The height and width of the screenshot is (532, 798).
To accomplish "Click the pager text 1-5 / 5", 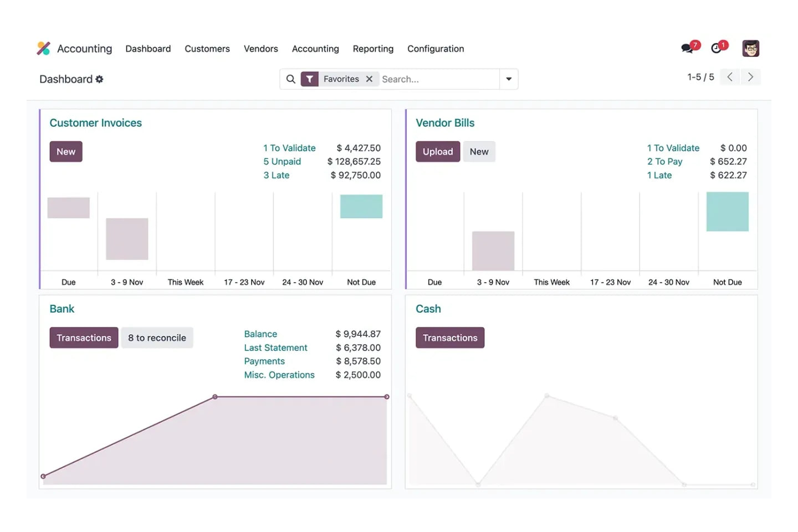I will pos(700,77).
